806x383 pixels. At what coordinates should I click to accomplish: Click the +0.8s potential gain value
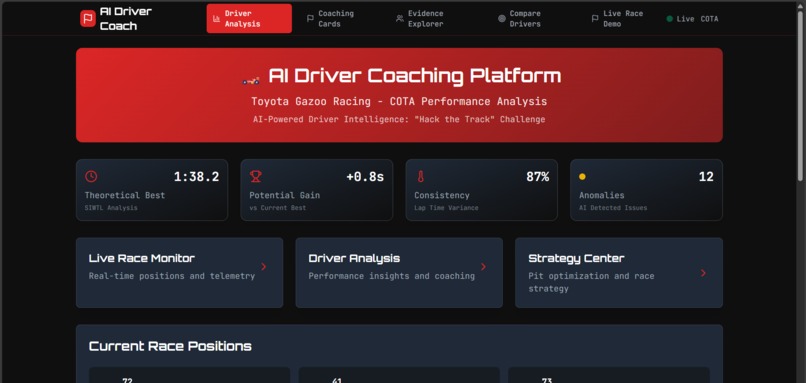[x=365, y=177]
